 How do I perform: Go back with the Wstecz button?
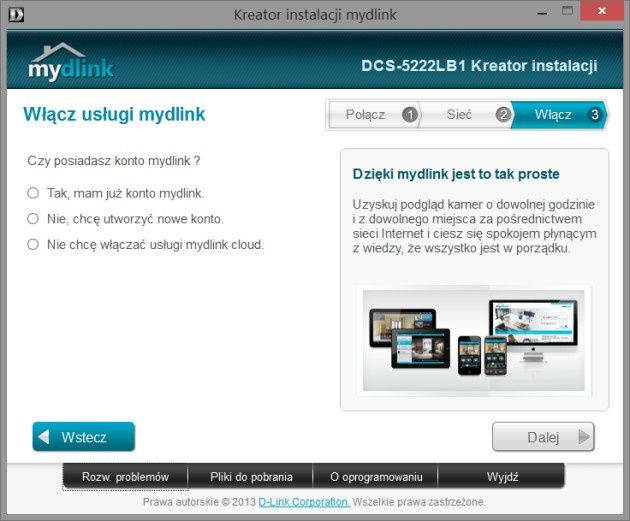click(84, 437)
